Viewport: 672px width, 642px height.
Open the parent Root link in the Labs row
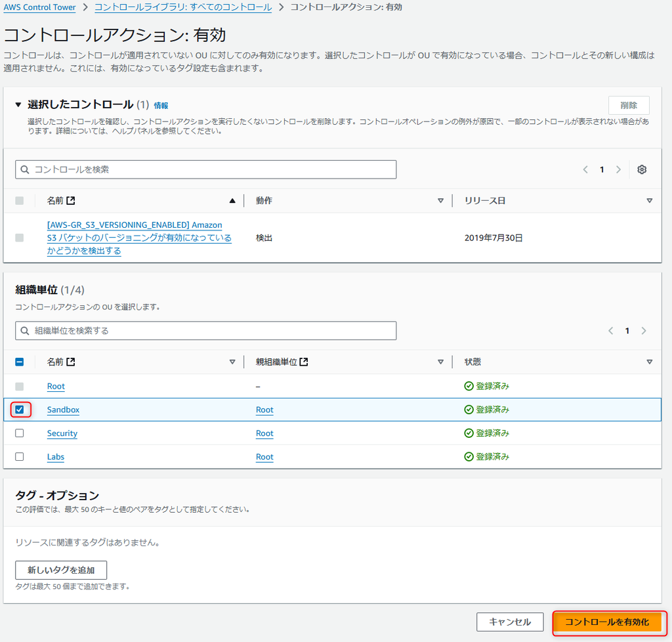point(264,458)
